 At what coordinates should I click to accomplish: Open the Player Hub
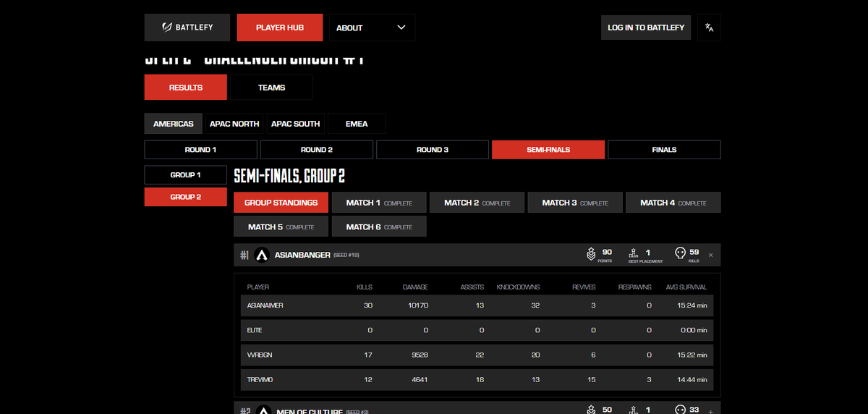click(x=280, y=28)
